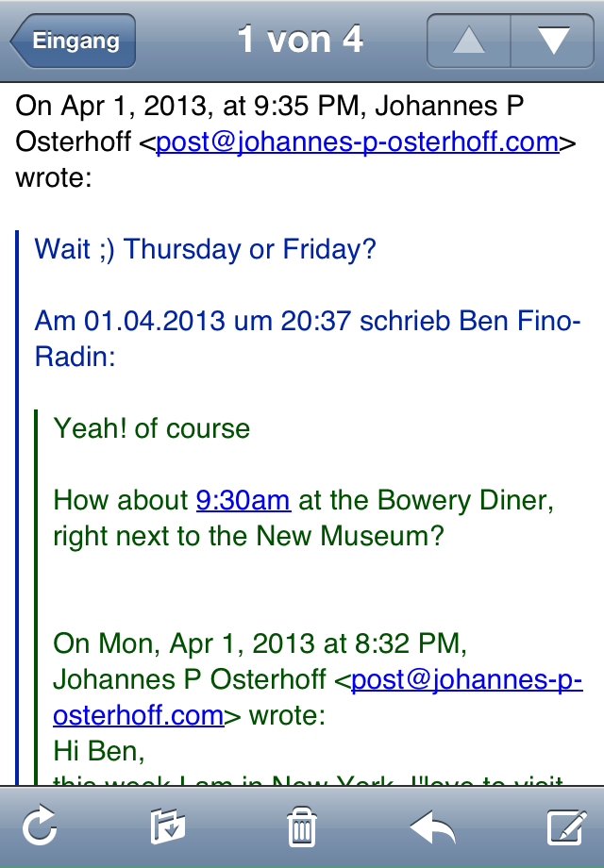Viewport: 604px width, 868px height.
Task: Return to the Eingang inbox
Action: coord(73,41)
